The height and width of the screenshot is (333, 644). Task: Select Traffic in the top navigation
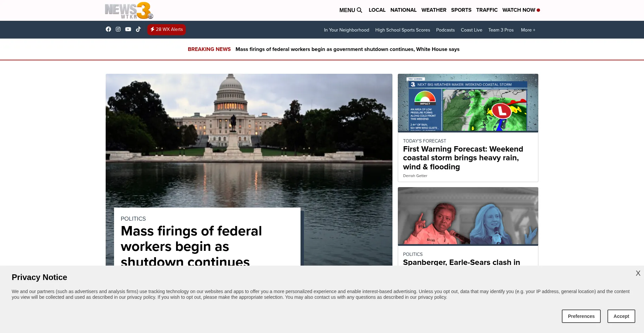click(487, 10)
